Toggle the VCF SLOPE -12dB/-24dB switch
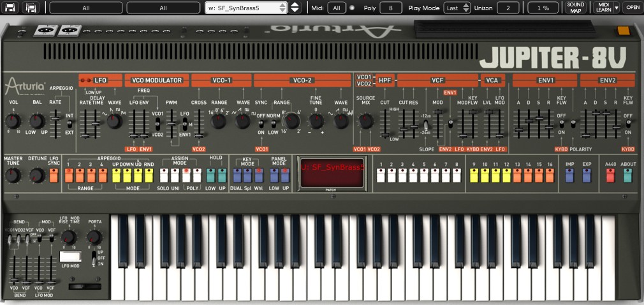This screenshot has width=644, height=305. [x=426, y=124]
